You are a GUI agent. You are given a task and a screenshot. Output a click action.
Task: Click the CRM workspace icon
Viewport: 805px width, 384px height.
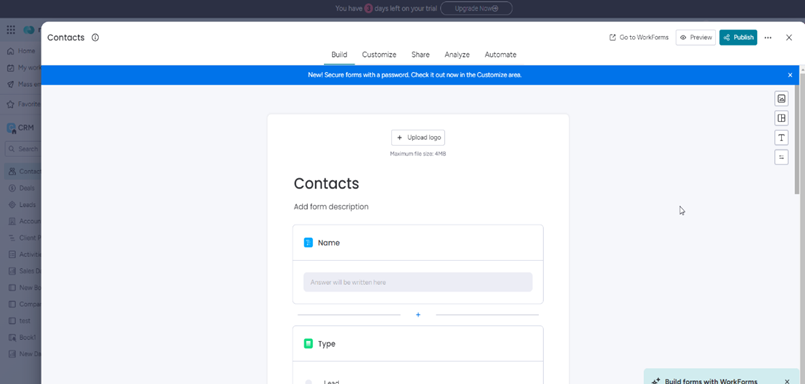11,128
